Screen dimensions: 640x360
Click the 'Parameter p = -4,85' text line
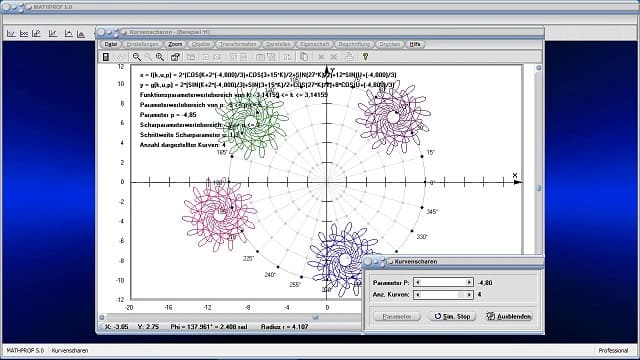pyautogui.click(x=168, y=115)
